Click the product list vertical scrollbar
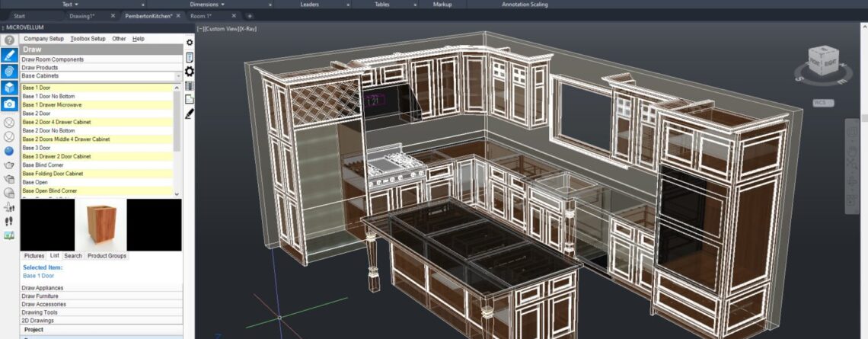 coord(177,122)
